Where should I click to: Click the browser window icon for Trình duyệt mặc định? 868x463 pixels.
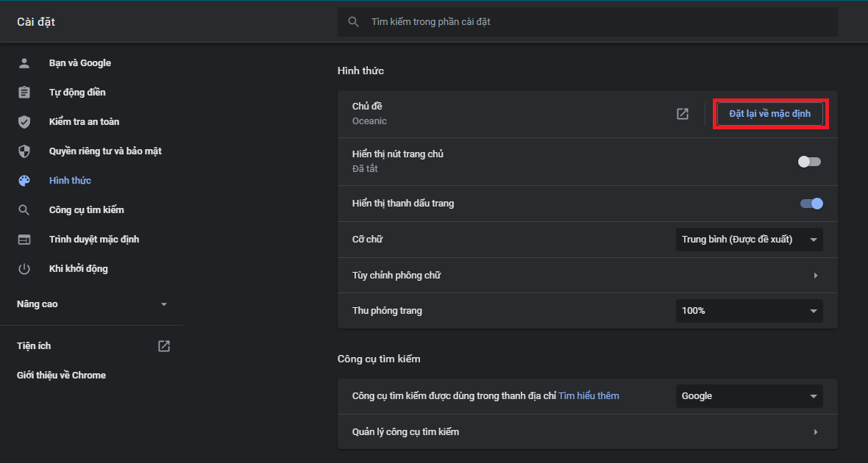pos(24,240)
